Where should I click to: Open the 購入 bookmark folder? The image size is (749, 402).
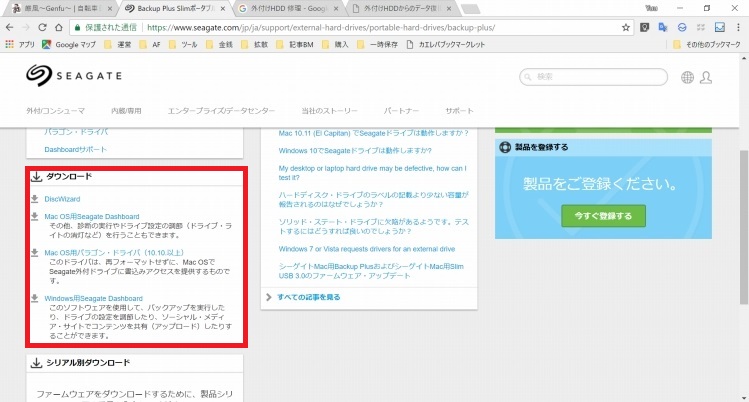pos(335,44)
